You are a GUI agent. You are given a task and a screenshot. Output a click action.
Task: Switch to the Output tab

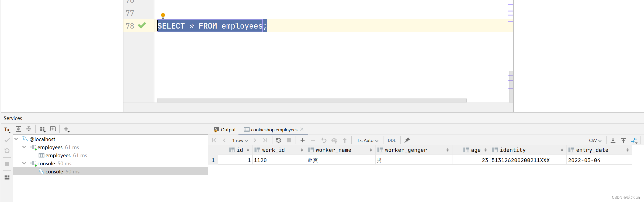click(x=225, y=130)
